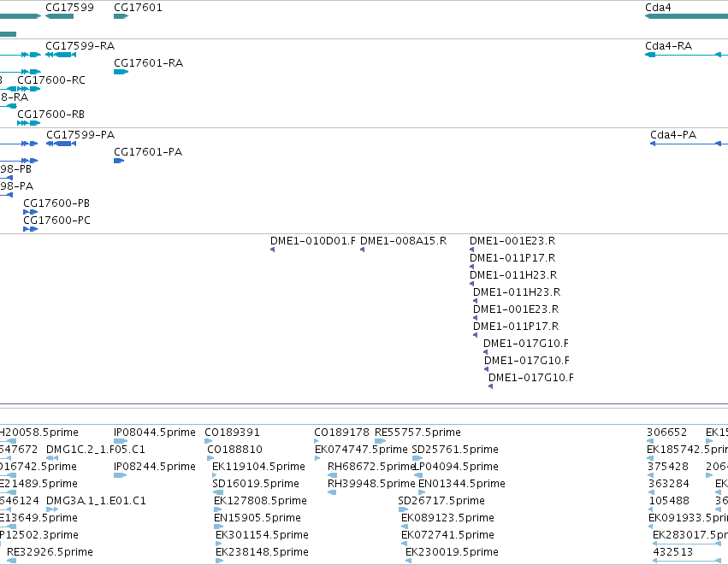
Task: Open the 432513 EST label
Action: tap(672, 552)
